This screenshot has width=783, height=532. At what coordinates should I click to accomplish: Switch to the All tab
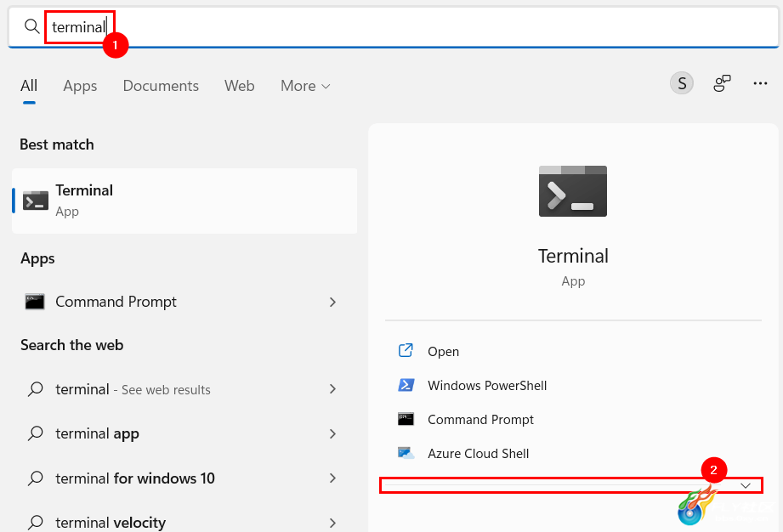(29, 86)
